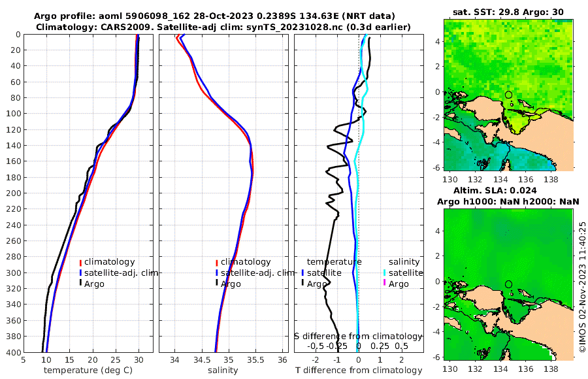This screenshot has width=588, height=379.
Task: Click the 400 depth tick label
Action: 14,352
